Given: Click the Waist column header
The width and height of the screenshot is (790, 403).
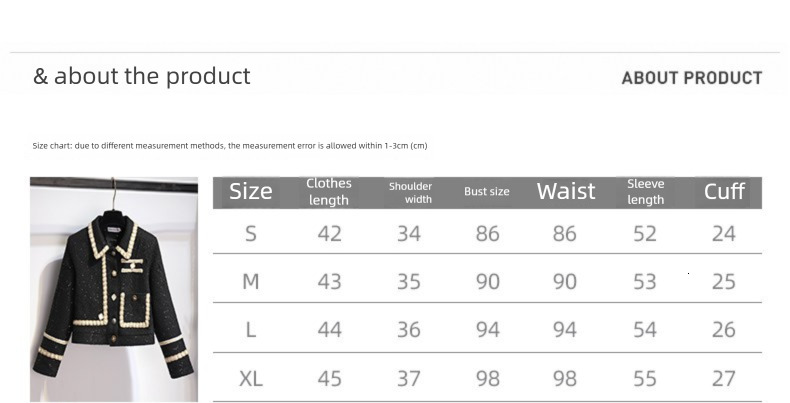Looking at the screenshot, I should point(566,192).
